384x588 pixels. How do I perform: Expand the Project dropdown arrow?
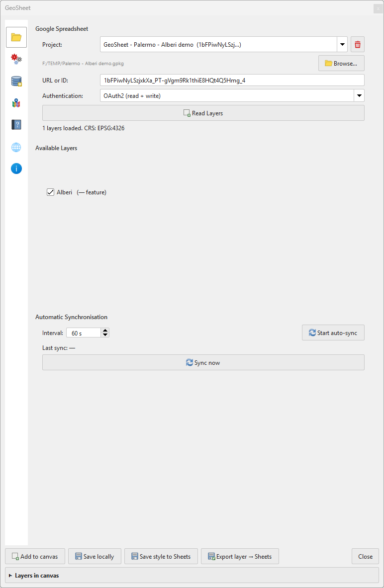(x=342, y=44)
